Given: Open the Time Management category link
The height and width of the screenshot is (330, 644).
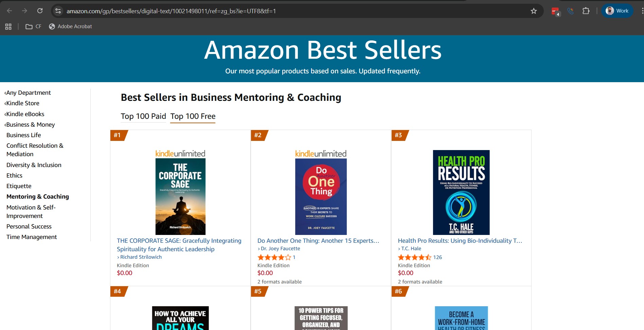Looking at the screenshot, I should 32,237.
